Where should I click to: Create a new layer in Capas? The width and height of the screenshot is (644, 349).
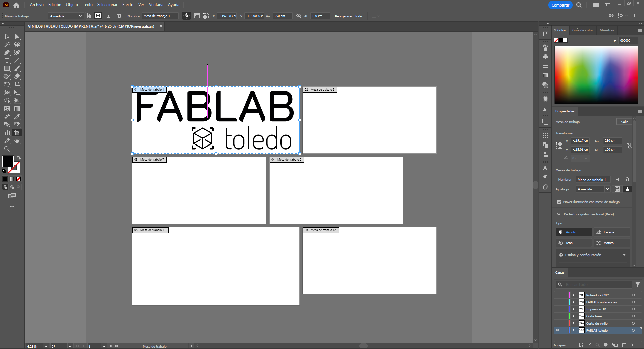(624, 345)
